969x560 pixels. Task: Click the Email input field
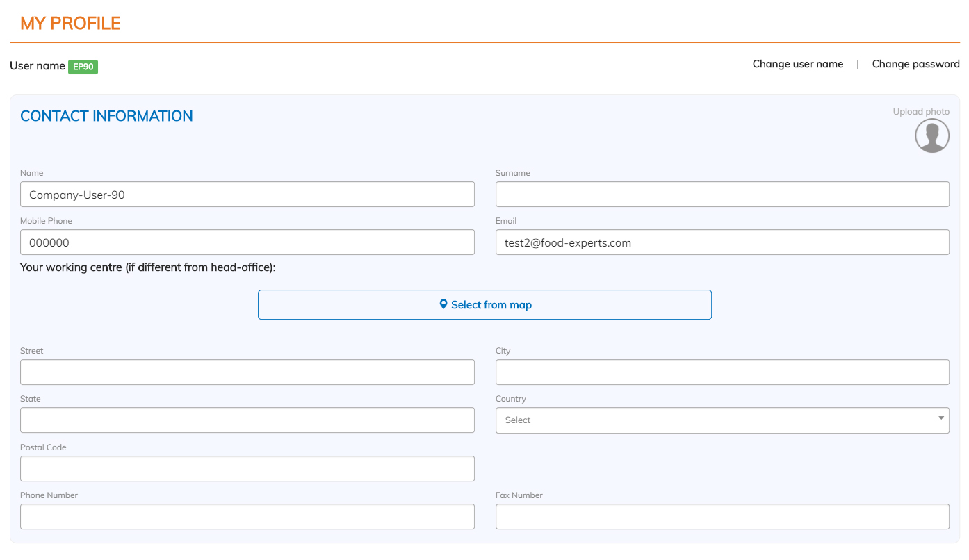coord(722,242)
